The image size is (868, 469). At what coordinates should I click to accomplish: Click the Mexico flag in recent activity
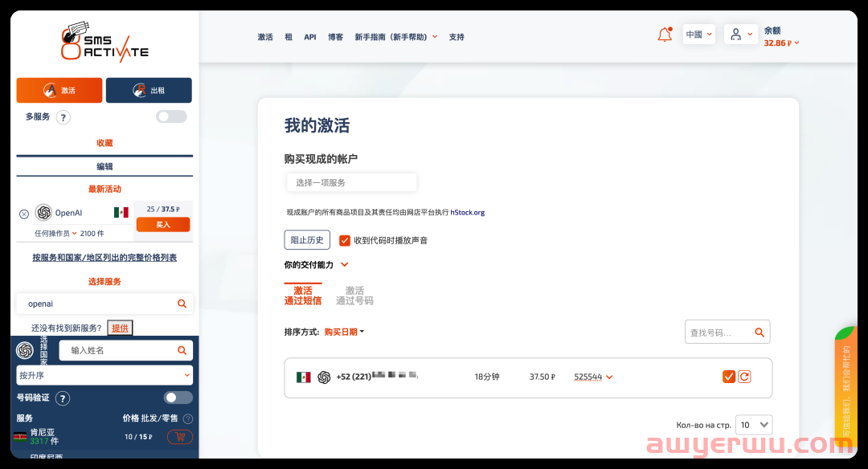pos(121,212)
